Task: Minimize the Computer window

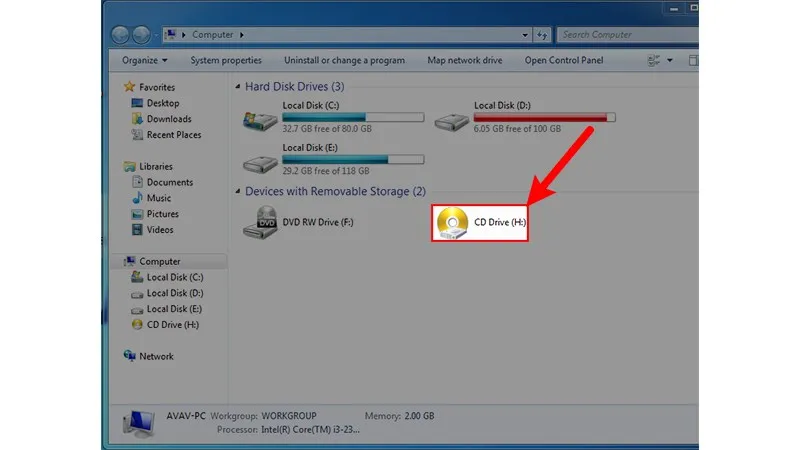Action: [x=674, y=8]
